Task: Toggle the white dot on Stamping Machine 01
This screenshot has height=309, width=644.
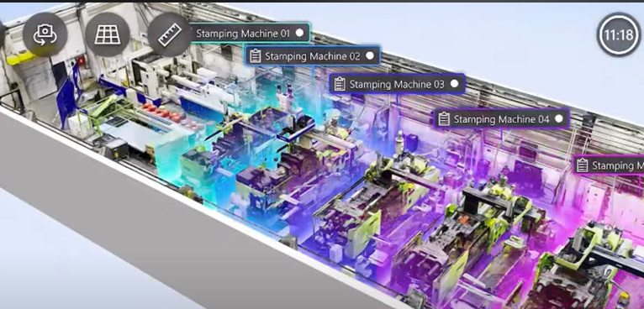Action: [x=300, y=33]
